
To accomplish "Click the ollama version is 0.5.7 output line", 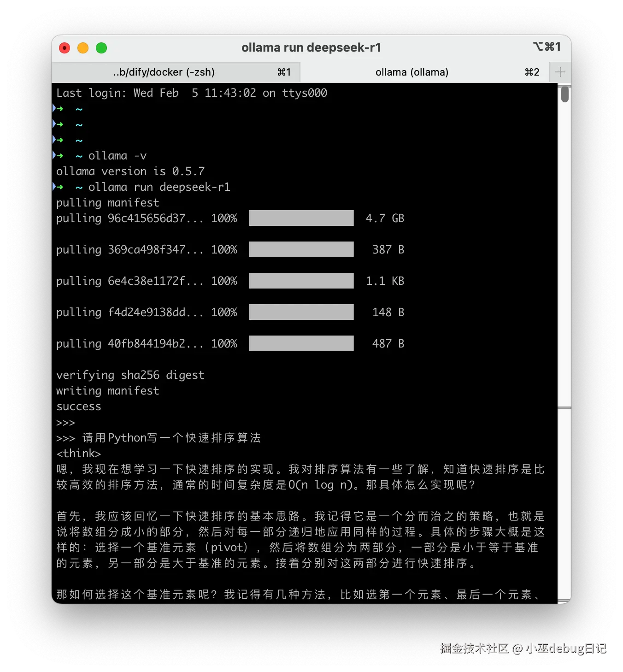I will (x=130, y=171).
